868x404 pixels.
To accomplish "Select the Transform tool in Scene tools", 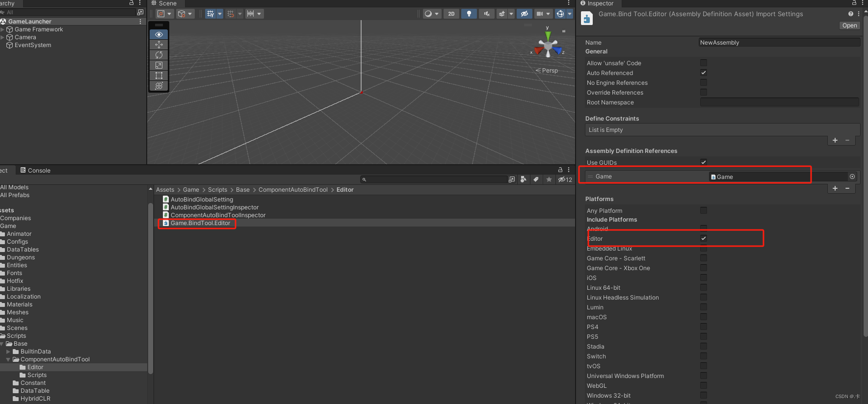I will pos(159,86).
